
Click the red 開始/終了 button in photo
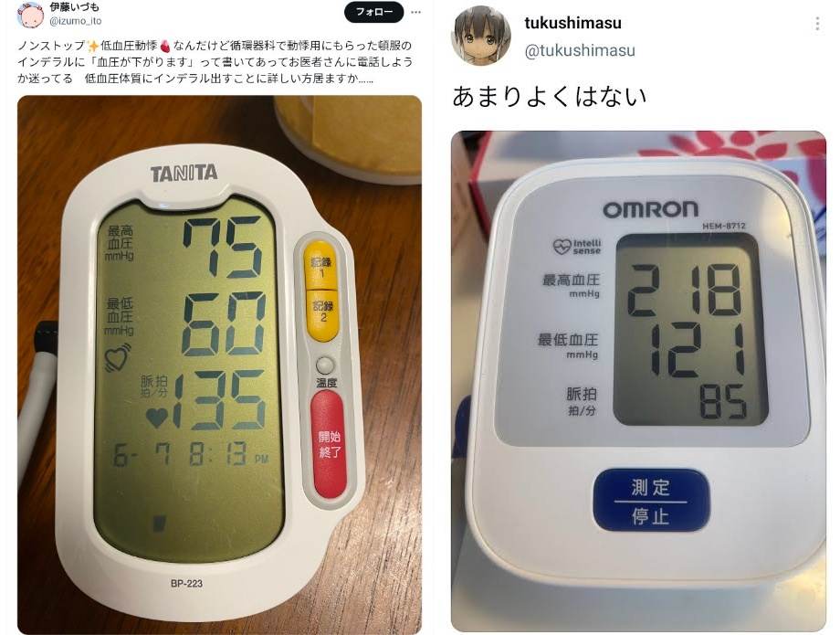click(329, 444)
